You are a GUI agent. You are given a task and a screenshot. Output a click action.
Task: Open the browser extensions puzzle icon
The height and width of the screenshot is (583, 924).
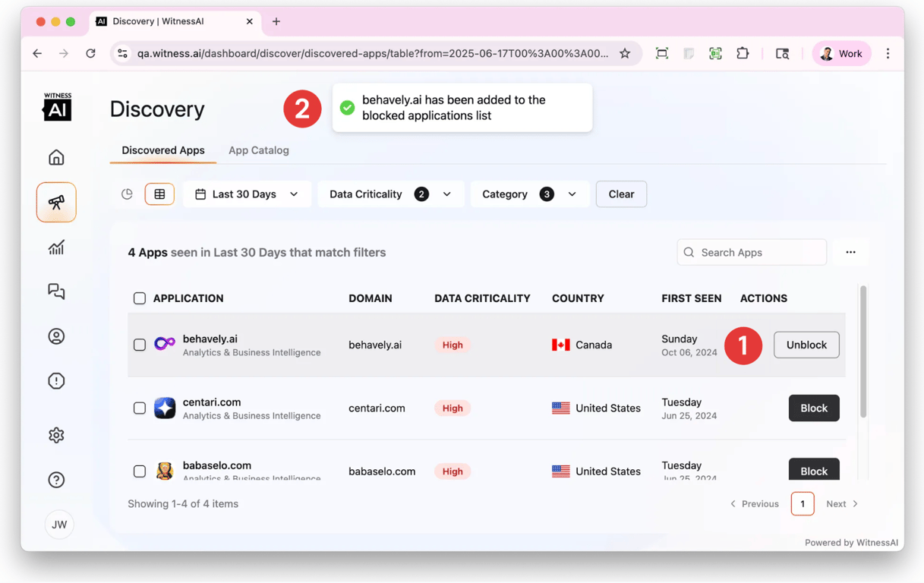click(743, 53)
